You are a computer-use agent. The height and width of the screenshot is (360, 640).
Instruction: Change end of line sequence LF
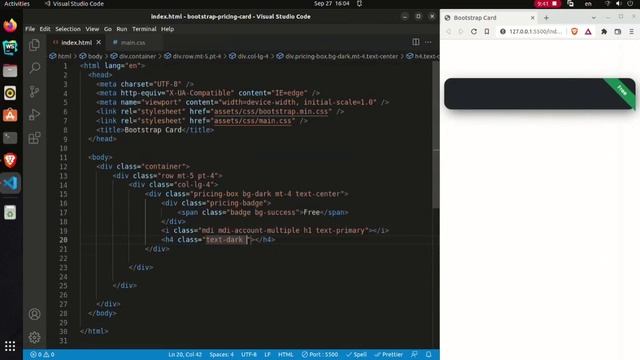267,354
